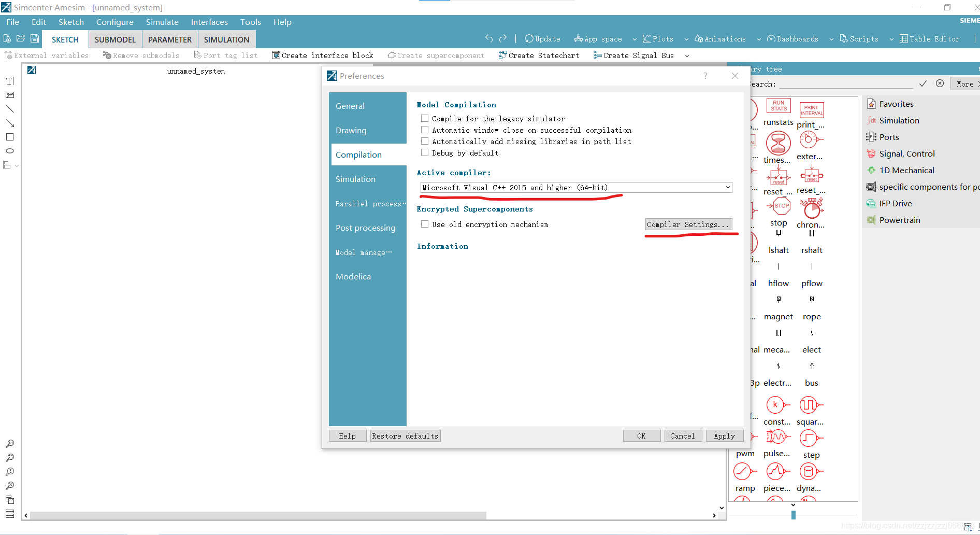The width and height of the screenshot is (980, 535).
Task: Click Create interface block toolbar item
Action: click(x=323, y=55)
